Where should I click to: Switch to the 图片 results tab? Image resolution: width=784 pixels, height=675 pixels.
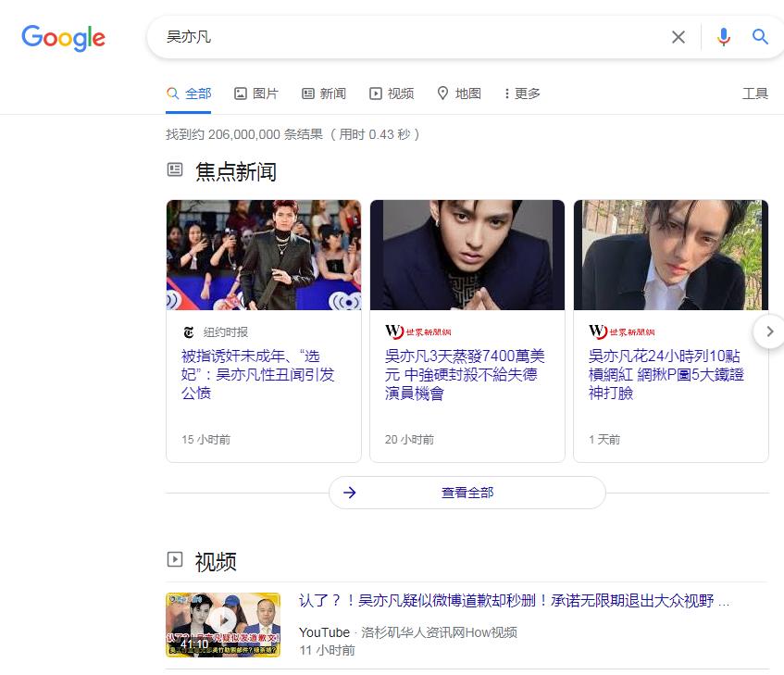pos(255,94)
